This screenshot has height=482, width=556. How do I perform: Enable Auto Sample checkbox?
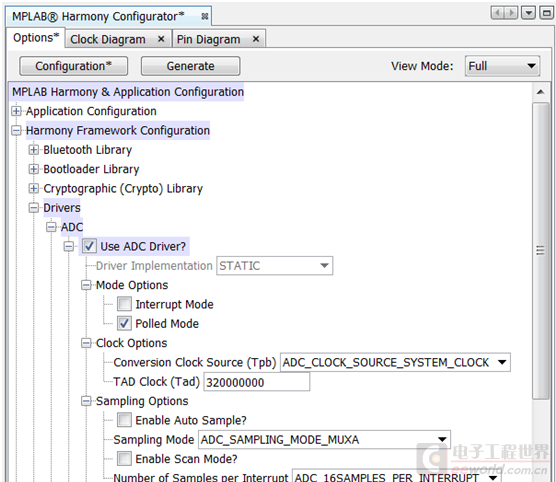124,420
